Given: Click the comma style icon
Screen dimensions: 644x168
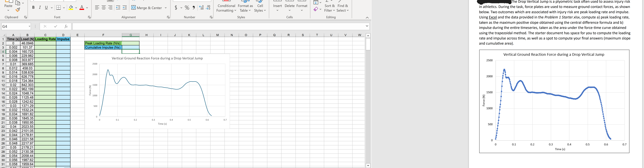Looking at the screenshot, I should coord(194,8).
